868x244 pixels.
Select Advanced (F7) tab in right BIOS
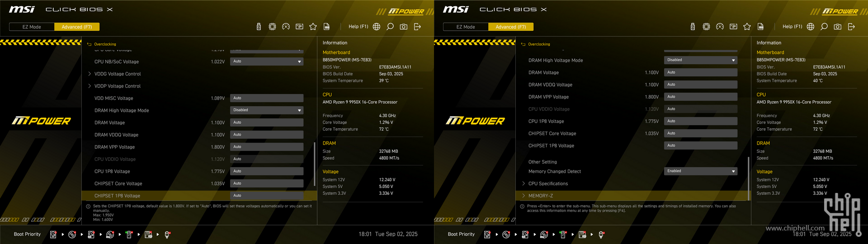pyautogui.click(x=511, y=27)
